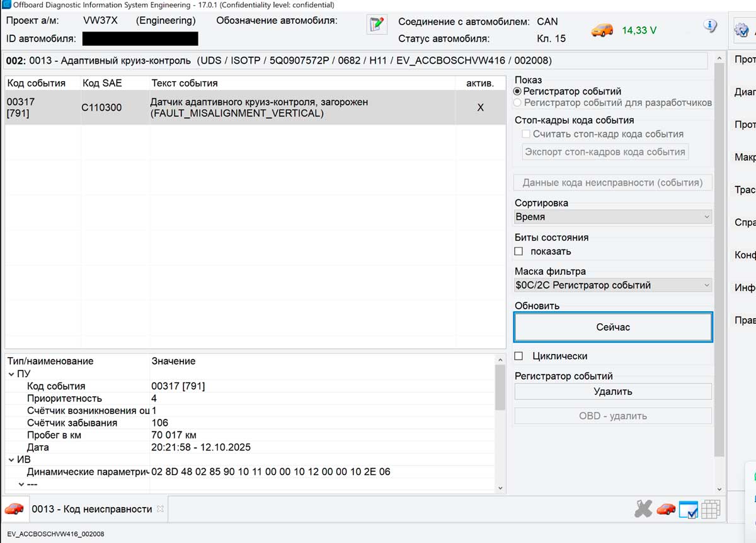Click the gray crossed tools icon
The width and height of the screenshot is (756, 543).
pos(643,509)
